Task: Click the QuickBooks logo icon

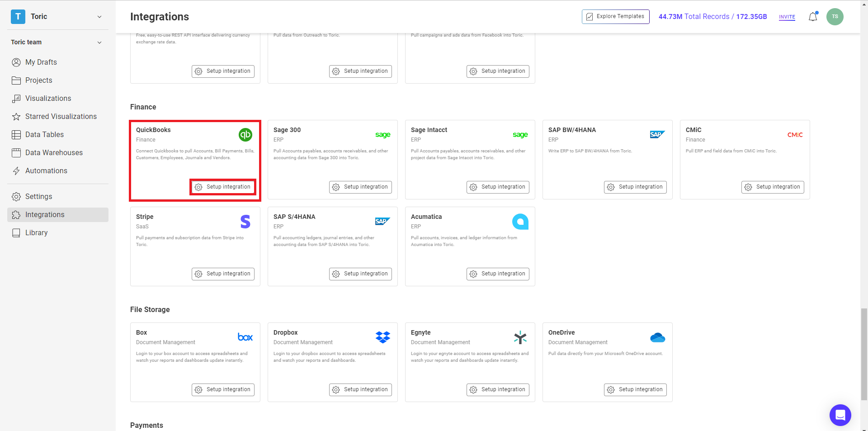Action: point(245,135)
